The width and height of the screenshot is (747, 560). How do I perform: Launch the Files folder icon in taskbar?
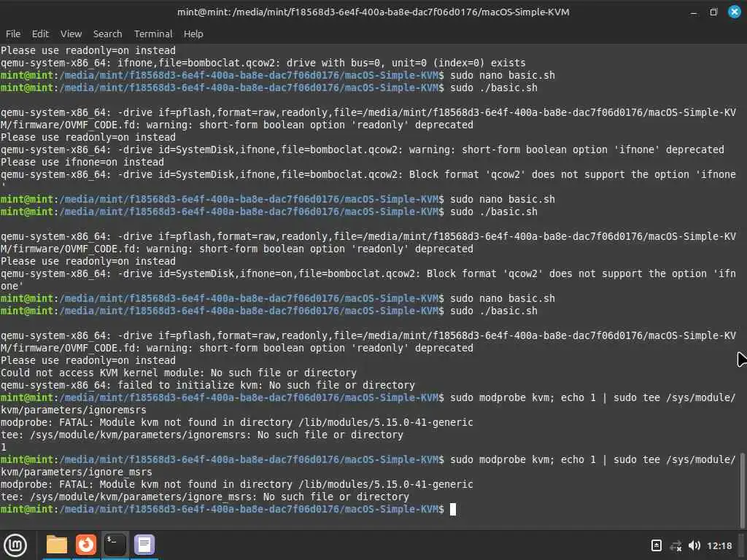[x=56, y=545]
